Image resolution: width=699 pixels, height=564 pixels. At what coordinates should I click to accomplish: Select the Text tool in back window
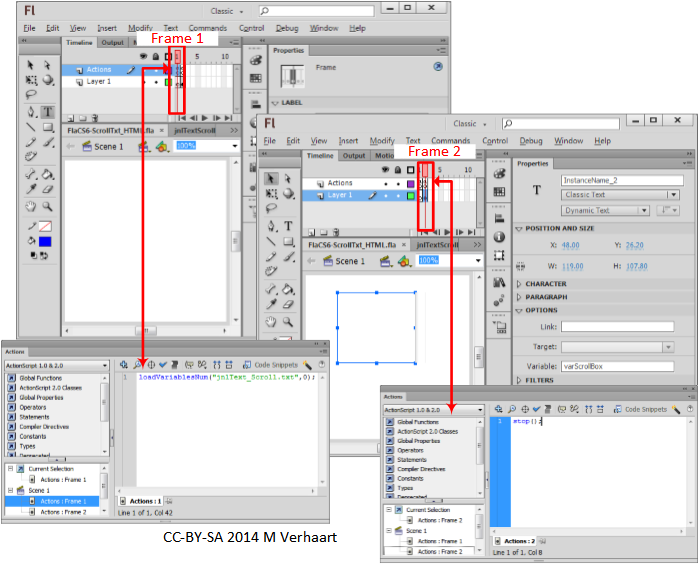[48, 112]
